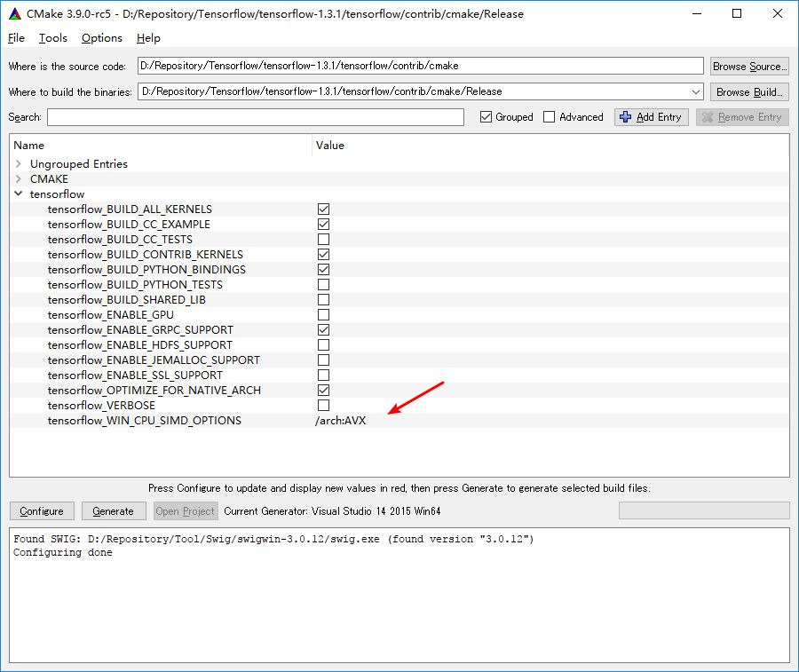
Task: Click the Configuring done output line
Action: click(63, 552)
